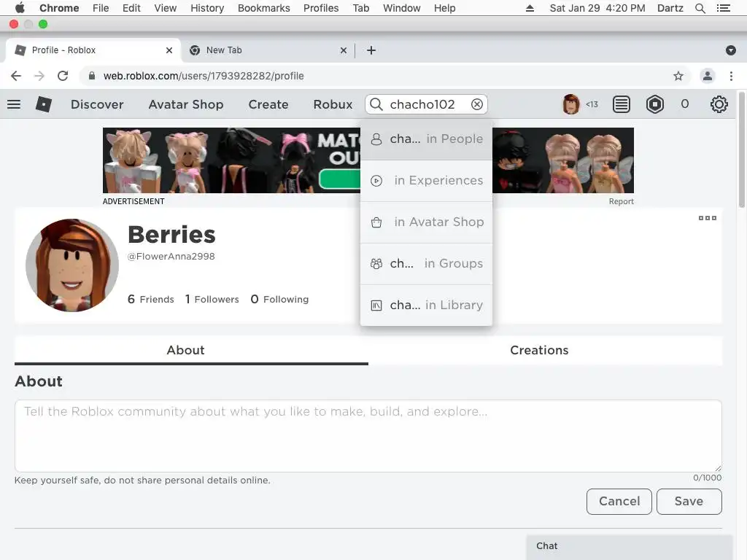Open the Chrome profile avatar icon

pos(708,76)
